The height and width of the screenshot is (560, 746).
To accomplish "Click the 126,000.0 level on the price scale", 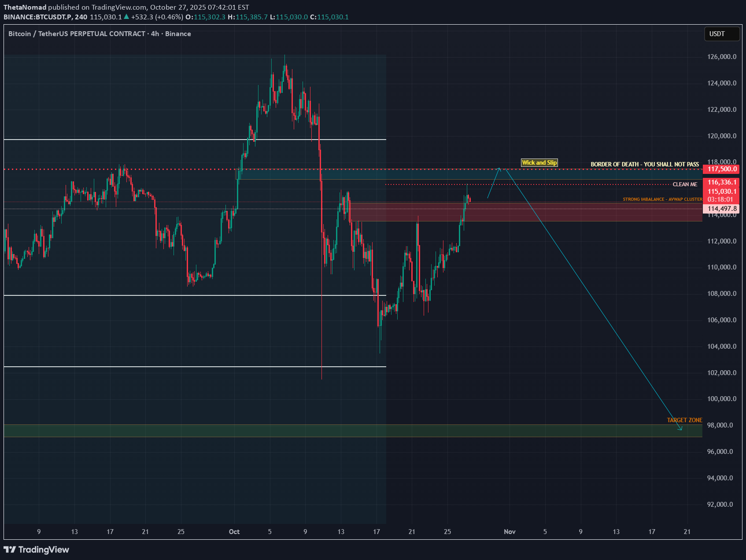I will pyautogui.click(x=721, y=57).
